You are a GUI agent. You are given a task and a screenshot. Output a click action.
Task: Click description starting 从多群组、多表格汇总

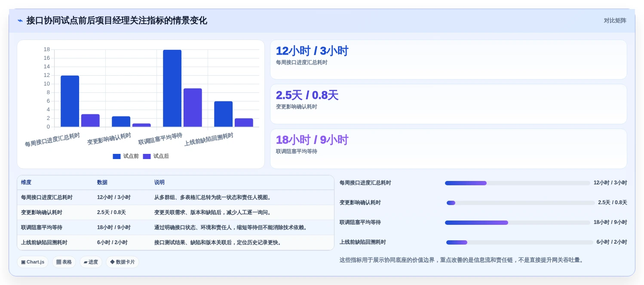[x=213, y=198]
